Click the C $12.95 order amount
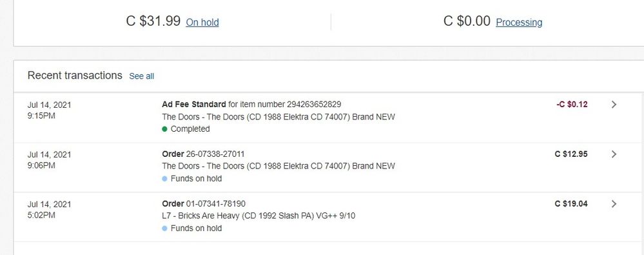 click(571, 154)
